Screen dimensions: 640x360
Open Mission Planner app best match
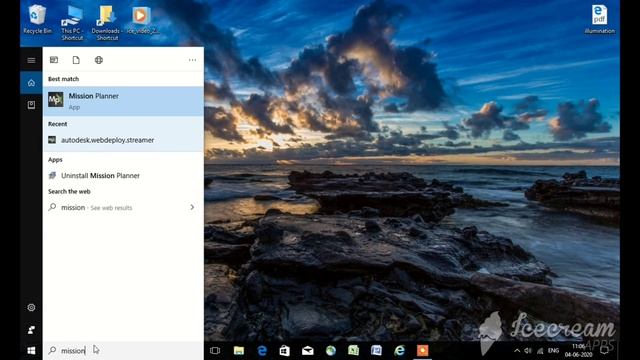pyautogui.click(x=123, y=101)
